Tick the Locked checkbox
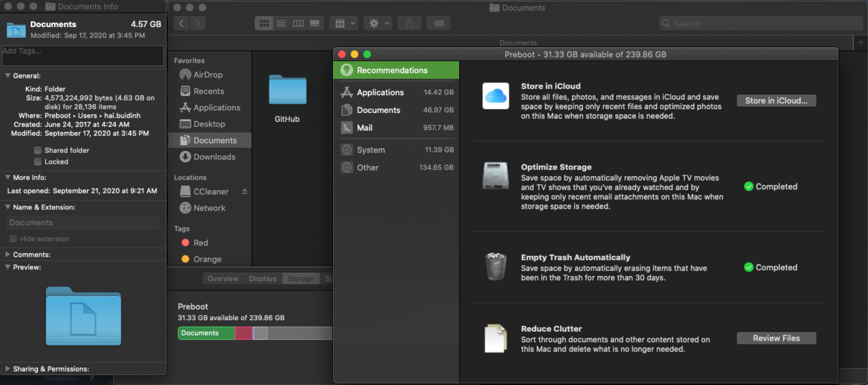The image size is (868, 385). point(38,162)
